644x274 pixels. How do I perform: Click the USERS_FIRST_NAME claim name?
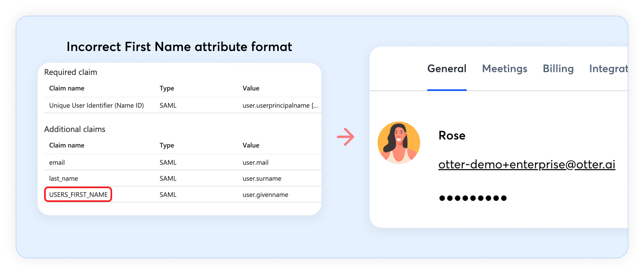79,195
